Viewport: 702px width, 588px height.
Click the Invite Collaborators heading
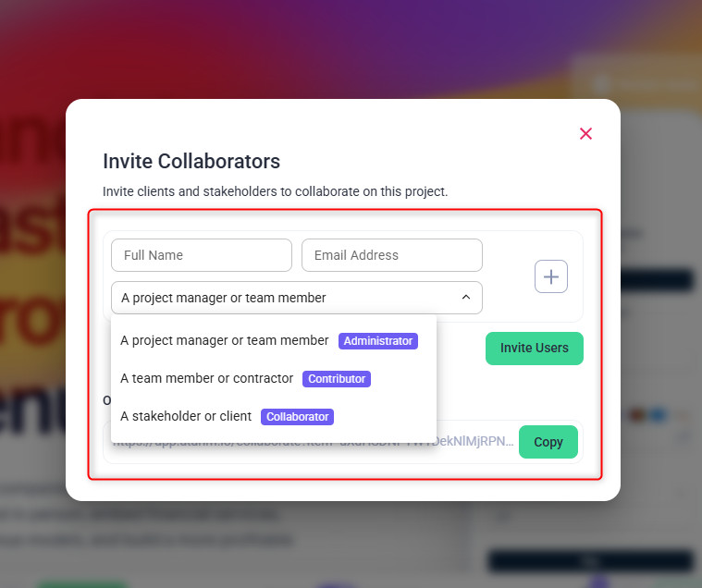(191, 162)
